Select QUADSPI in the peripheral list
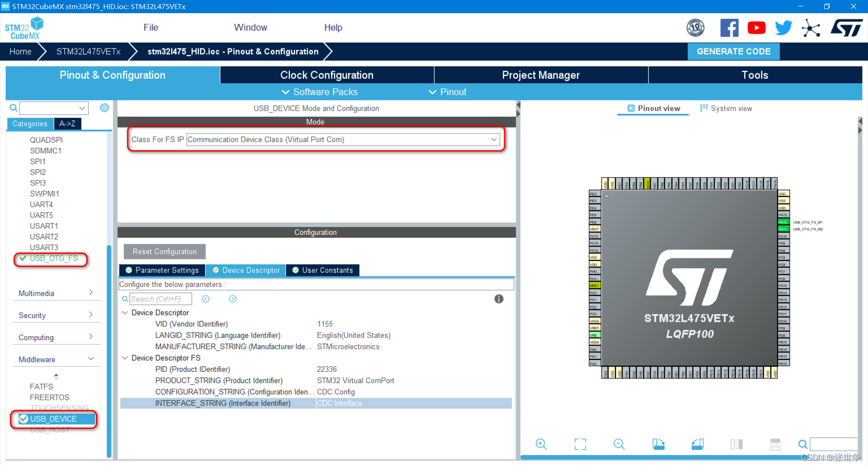Screen dimensions: 868x466 (46, 140)
